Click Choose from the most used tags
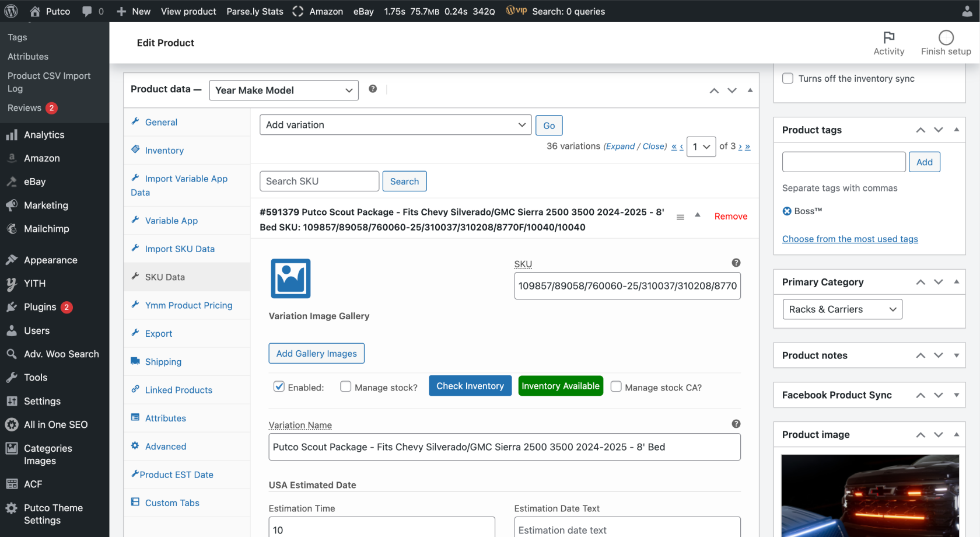Image resolution: width=980 pixels, height=537 pixels. (849, 239)
